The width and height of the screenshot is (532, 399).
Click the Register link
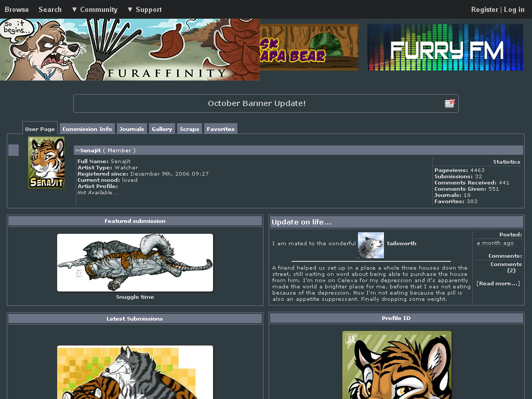pyautogui.click(x=485, y=9)
